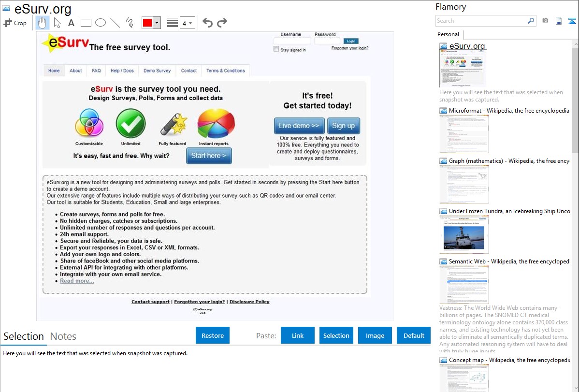
Task: Select the freehand drawing tool
Action: pos(130,23)
